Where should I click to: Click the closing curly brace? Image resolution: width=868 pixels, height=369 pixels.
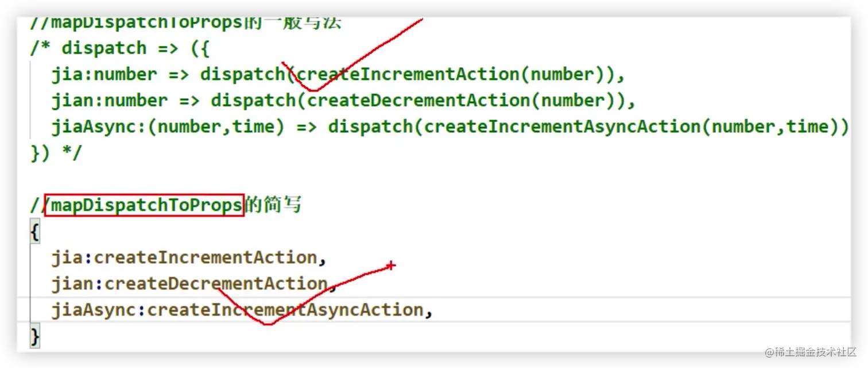(x=35, y=336)
